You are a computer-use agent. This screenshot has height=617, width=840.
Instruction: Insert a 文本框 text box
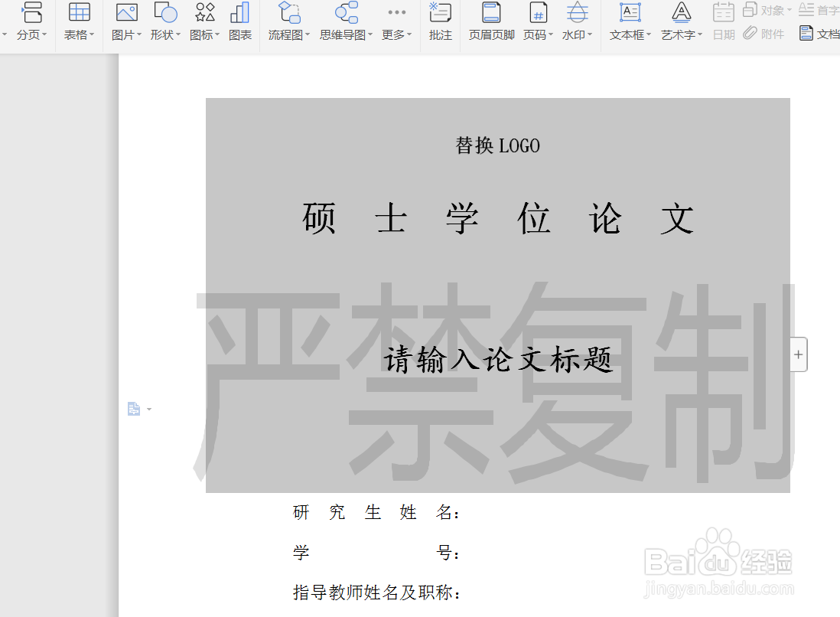pos(630,12)
